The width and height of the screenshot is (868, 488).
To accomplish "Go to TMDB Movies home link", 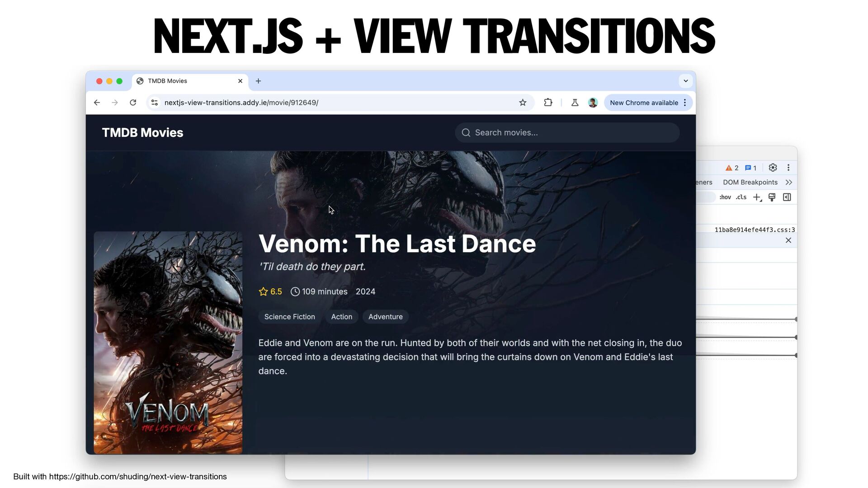I will [x=142, y=132].
